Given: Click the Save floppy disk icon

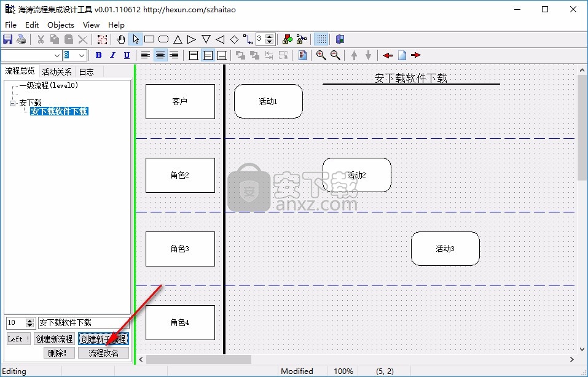Looking at the screenshot, I should [7, 39].
